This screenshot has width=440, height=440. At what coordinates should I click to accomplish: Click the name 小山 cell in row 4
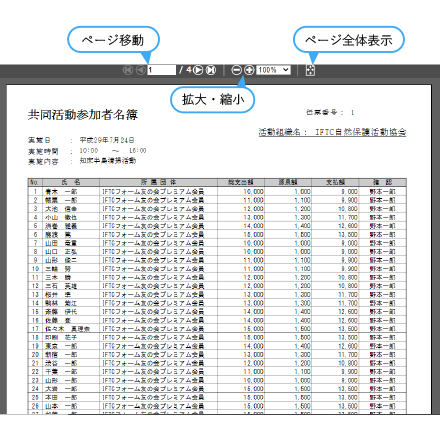[x=71, y=217]
